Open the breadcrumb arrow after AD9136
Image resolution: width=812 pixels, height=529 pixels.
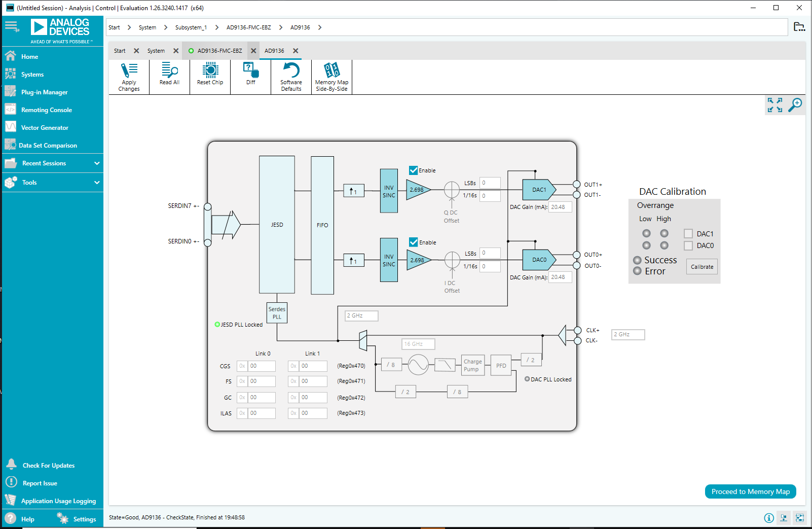[320, 27]
